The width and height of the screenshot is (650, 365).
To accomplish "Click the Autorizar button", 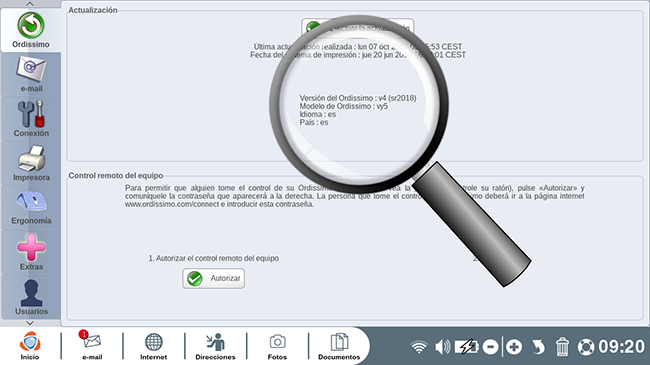I will pos(213,278).
